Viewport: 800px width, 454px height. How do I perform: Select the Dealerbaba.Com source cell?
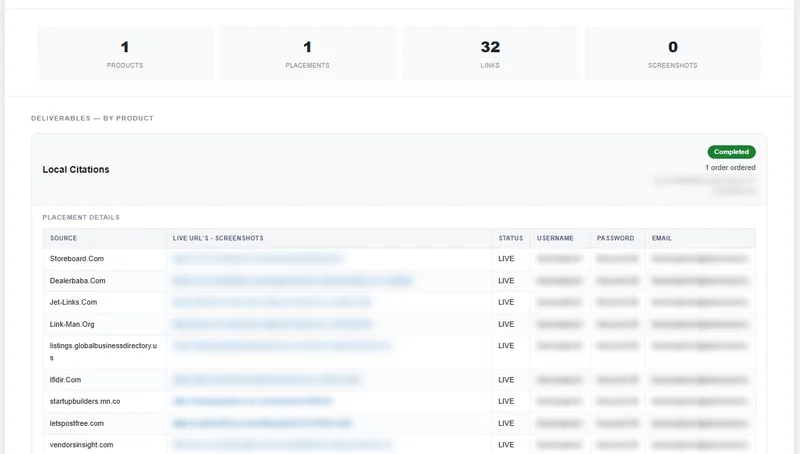(x=105, y=281)
